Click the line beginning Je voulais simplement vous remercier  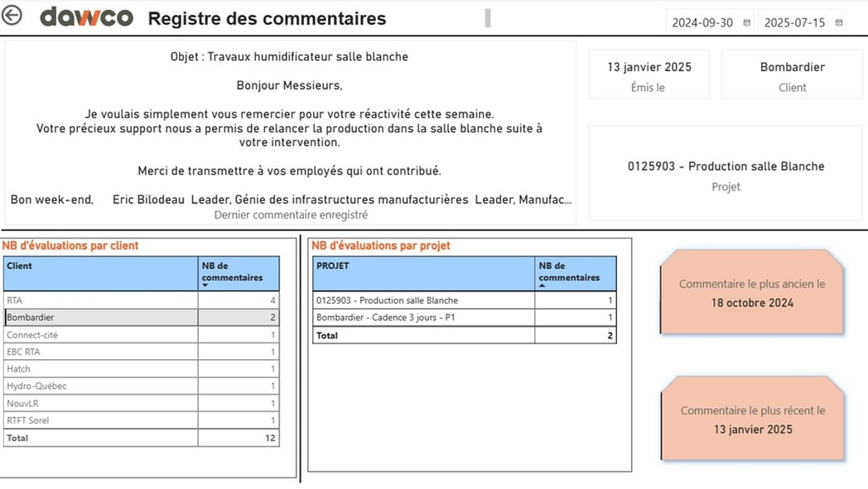[289, 114]
